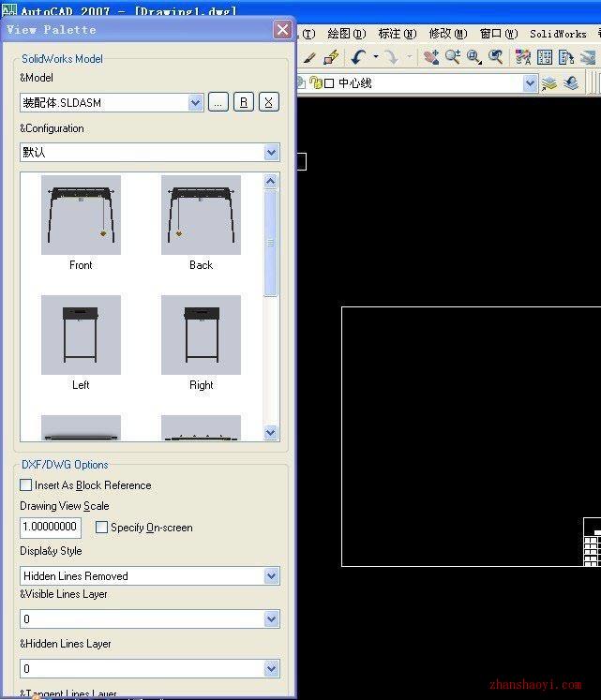Click the AutoCAD application icon in title bar
This screenshot has width=601, height=700.
pos(9,9)
